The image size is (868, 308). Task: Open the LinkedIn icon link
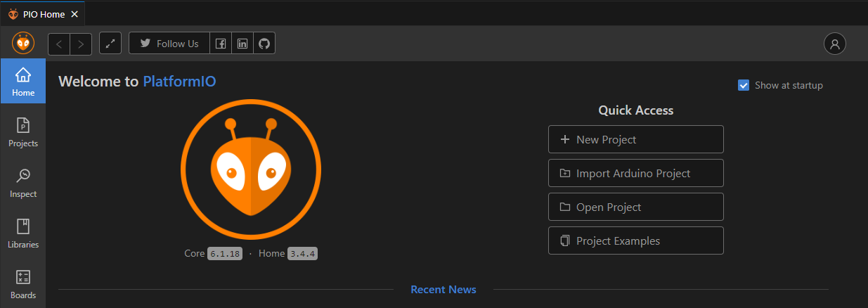242,44
